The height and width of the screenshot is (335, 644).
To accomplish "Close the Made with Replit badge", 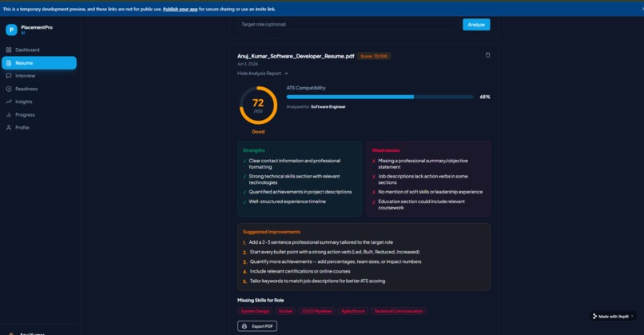I will [x=632, y=316].
